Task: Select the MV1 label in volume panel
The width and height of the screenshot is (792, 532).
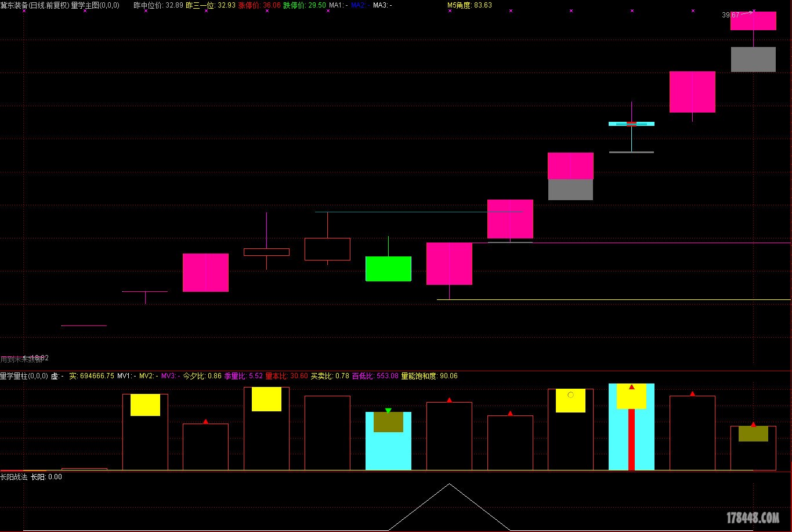Action: 126,376
